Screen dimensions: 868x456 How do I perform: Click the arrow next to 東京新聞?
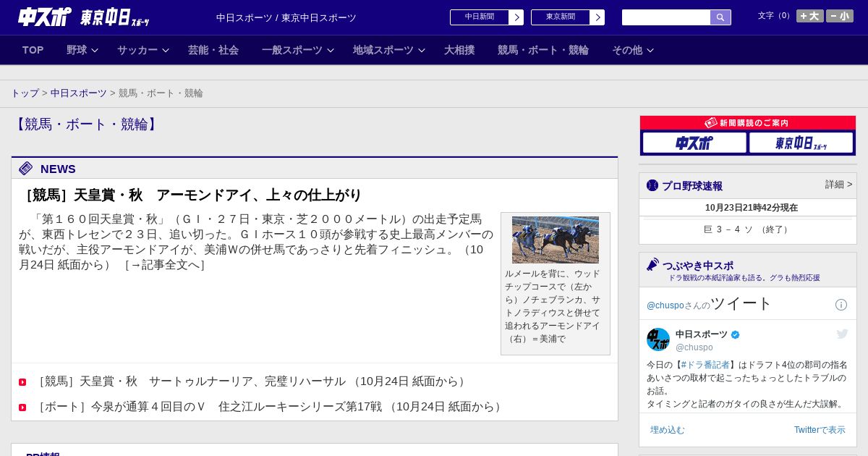coord(597,17)
